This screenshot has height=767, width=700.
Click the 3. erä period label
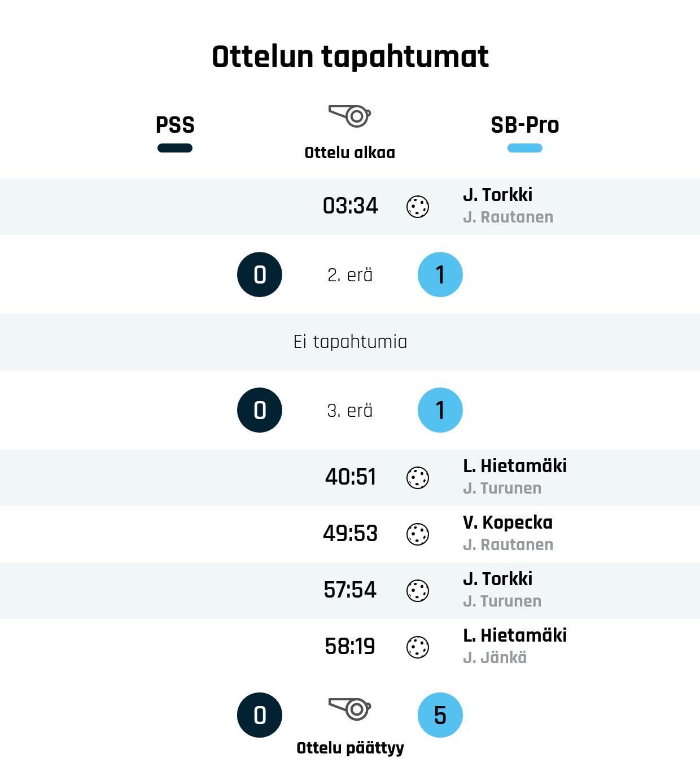[350, 411]
